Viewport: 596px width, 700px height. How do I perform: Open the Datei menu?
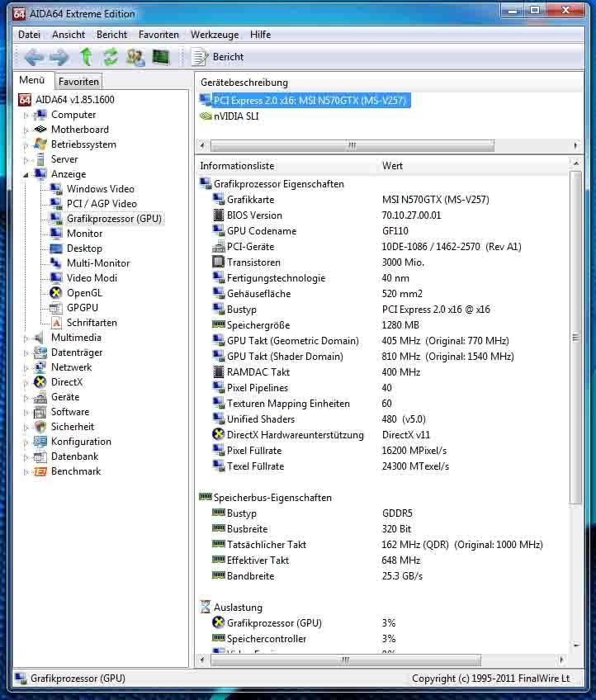[x=29, y=35]
